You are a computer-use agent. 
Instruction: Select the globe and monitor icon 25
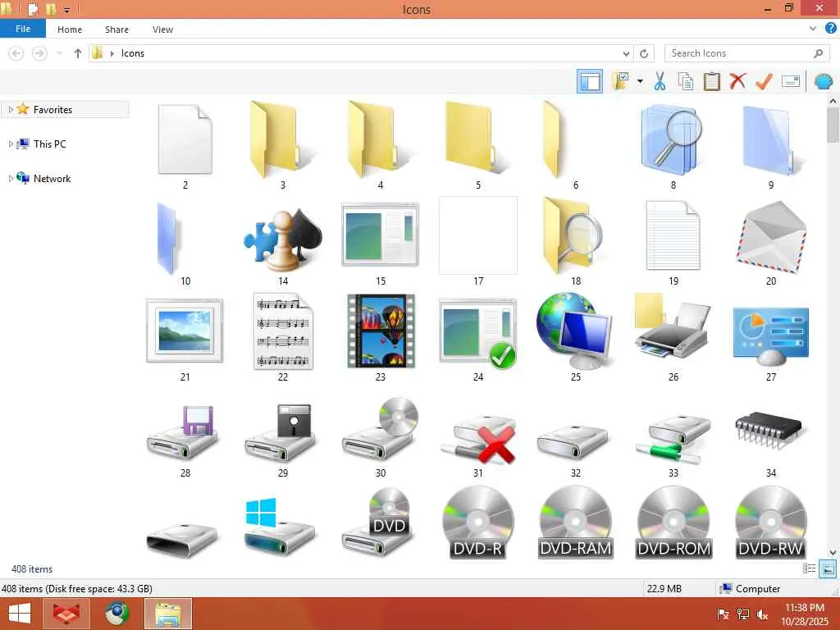(x=575, y=331)
